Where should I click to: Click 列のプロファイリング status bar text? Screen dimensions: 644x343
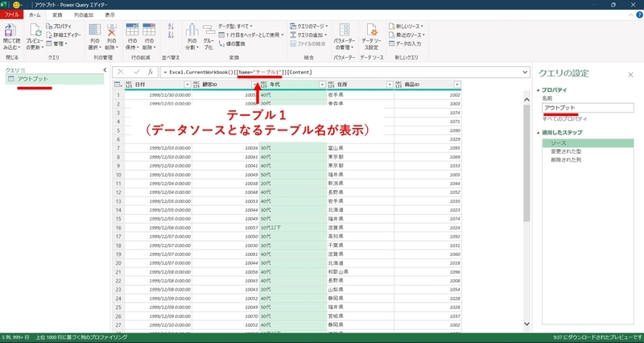tap(81, 337)
